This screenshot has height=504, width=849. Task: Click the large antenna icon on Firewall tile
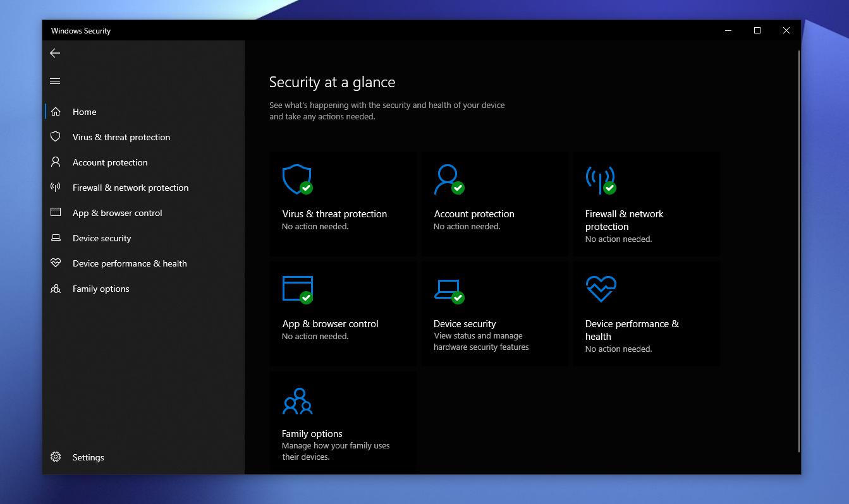click(601, 179)
